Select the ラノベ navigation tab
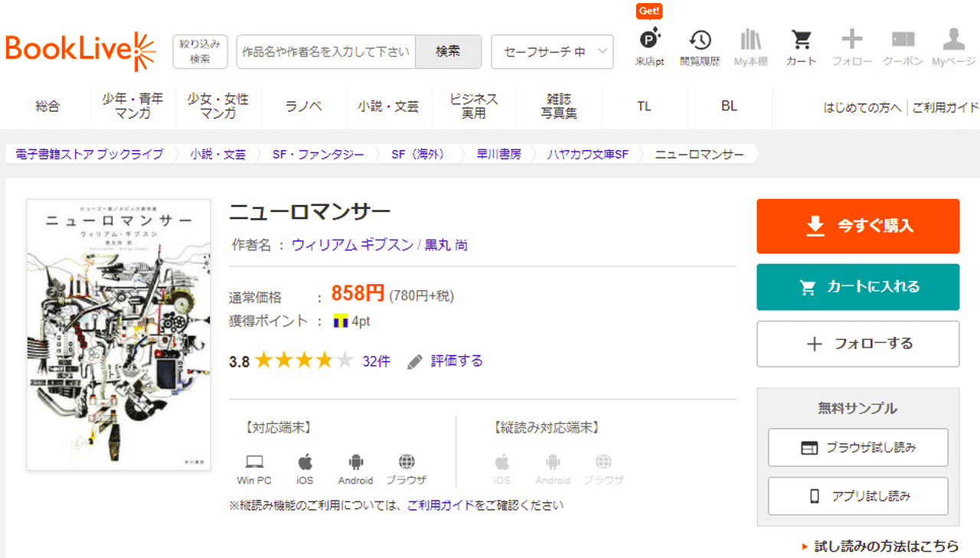Screen dimensions: 980x558 (303, 106)
